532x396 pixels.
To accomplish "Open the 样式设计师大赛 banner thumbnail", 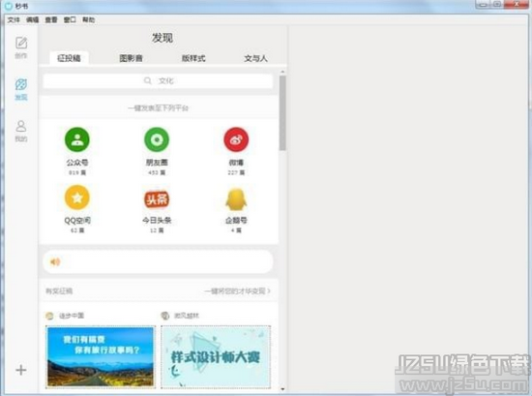I will coord(216,356).
